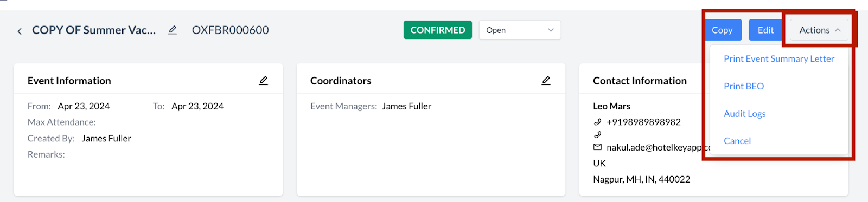The image size is (868, 202).
Task: Choose Print BEO from the Actions menu
Action: coord(744,86)
